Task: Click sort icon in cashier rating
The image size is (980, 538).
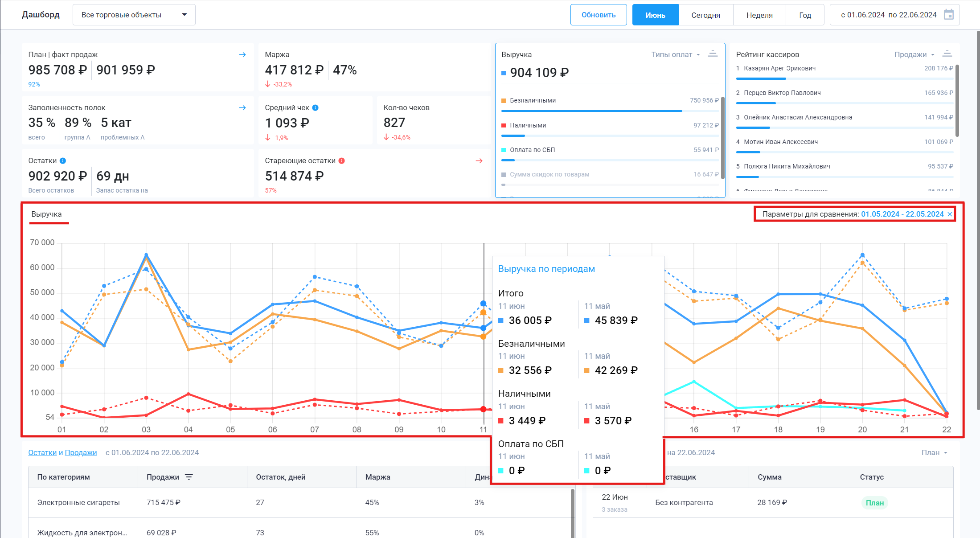Action: [947, 54]
